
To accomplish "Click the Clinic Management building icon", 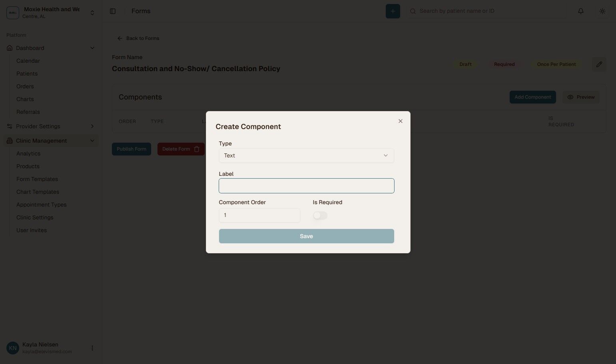I will point(9,140).
